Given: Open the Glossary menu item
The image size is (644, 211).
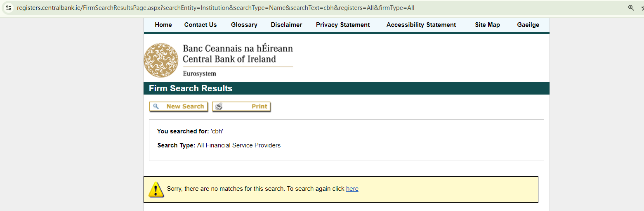Looking at the screenshot, I should tap(244, 25).
